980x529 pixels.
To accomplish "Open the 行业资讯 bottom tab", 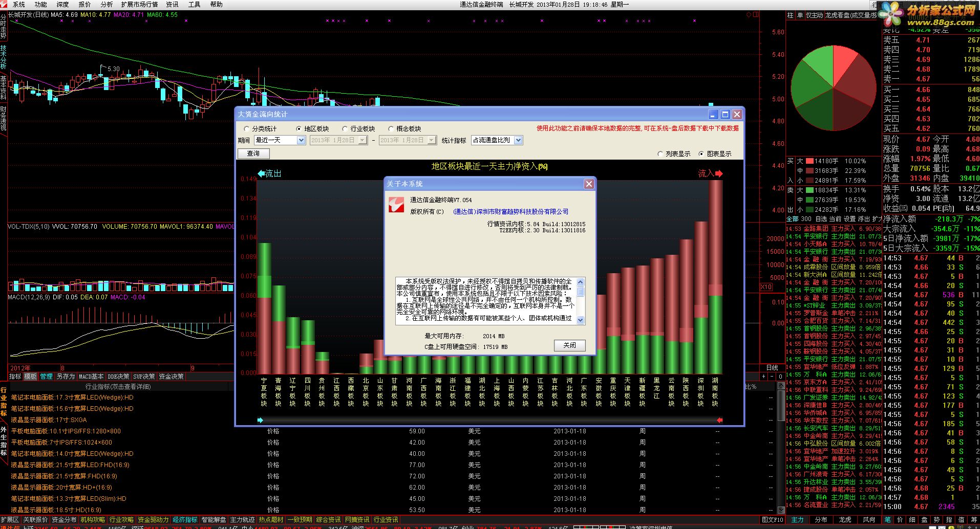I will coord(386,520).
